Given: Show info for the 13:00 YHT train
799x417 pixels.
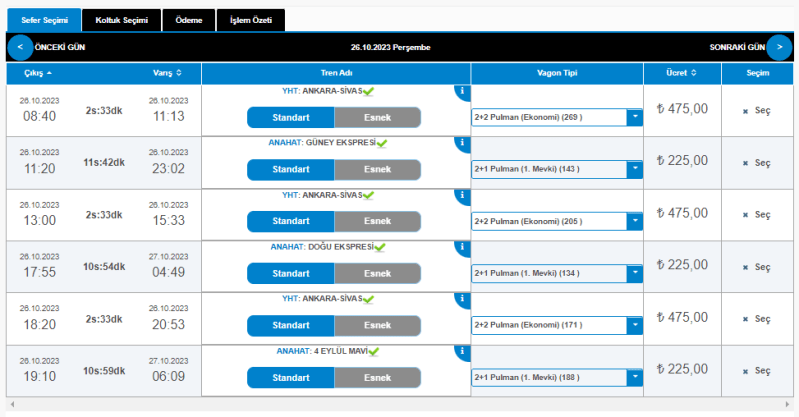Looking at the screenshot, I should click(x=462, y=196).
